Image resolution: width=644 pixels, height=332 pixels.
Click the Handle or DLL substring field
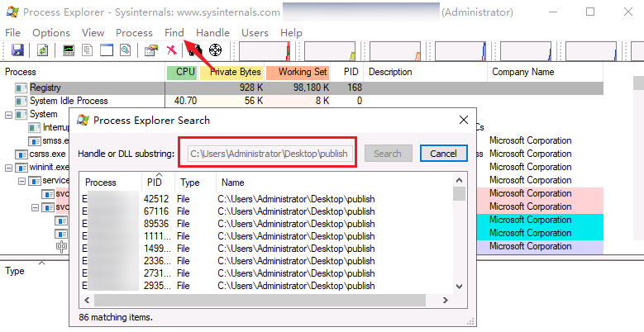click(x=270, y=154)
